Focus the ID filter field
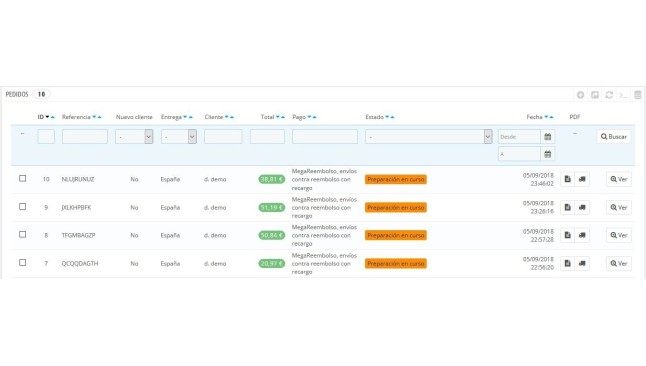646x366 pixels. point(46,136)
